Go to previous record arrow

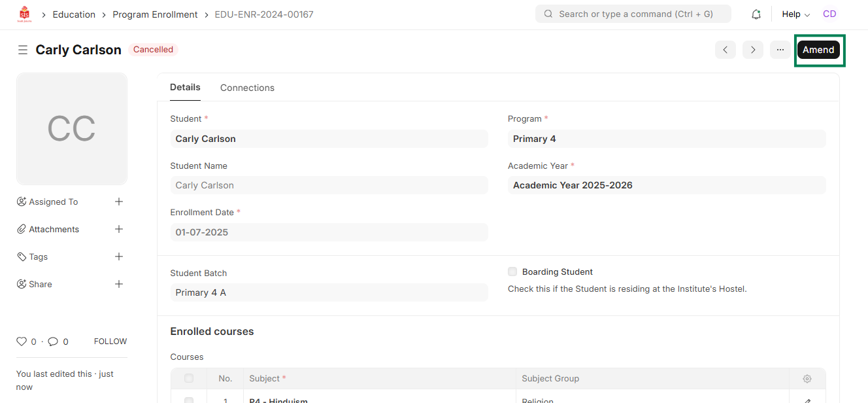click(x=726, y=50)
